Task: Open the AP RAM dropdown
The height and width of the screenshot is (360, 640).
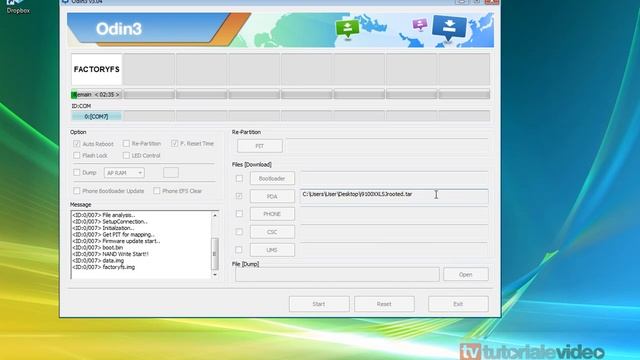Action: [x=124, y=173]
